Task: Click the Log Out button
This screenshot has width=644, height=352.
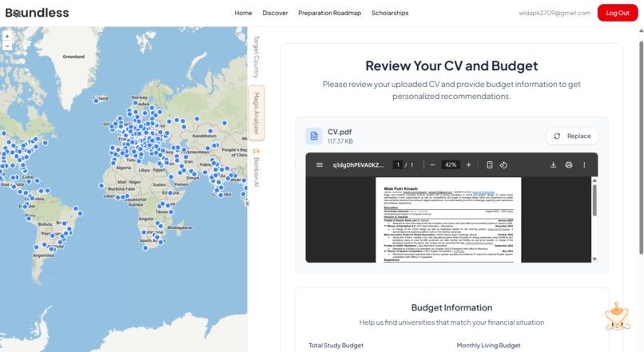Action: pyautogui.click(x=618, y=13)
